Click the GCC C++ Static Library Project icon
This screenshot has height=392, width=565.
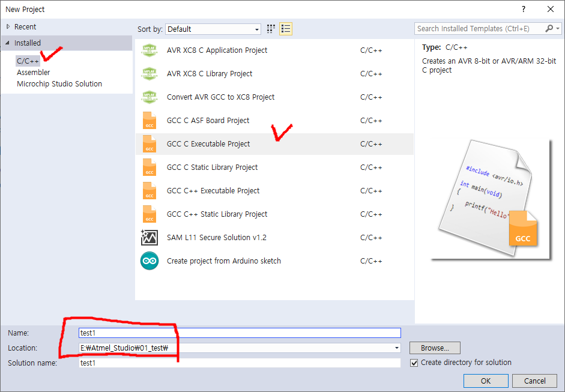pos(149,214)
